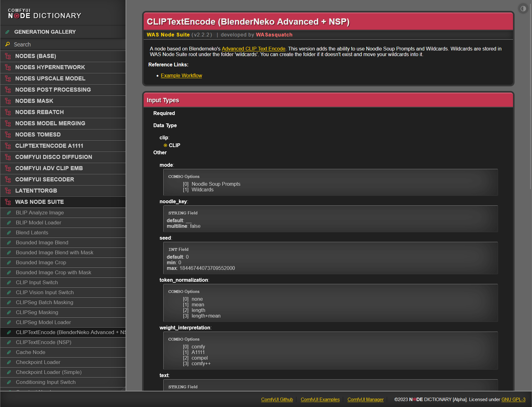Image resolution: width=532 pixels, height=407 pixels.
Task: Expand the NODES MASK category
Action: click(63, 101)
